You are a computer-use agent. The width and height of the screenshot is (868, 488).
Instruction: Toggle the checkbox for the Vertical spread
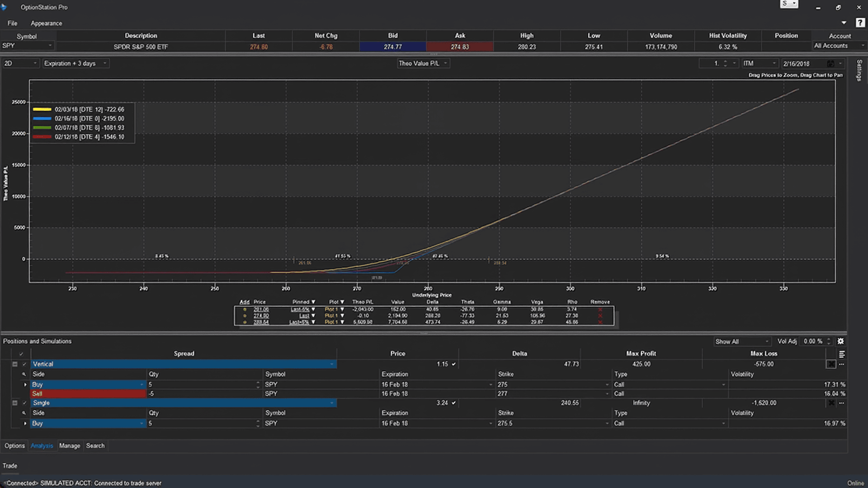(x=24, y=364)
